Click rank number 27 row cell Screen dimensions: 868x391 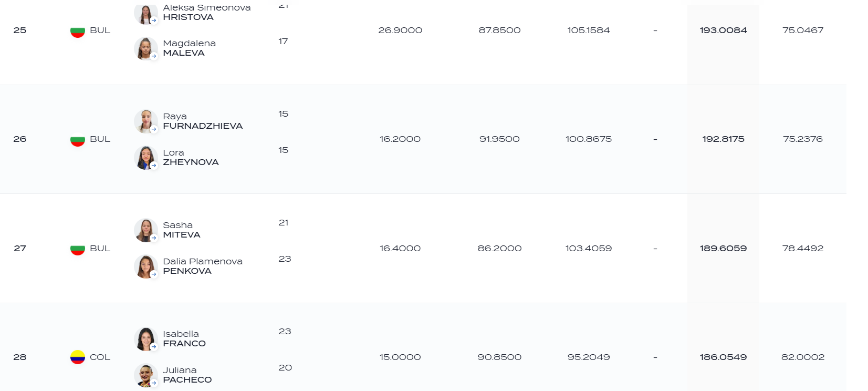tap(20, 248)
